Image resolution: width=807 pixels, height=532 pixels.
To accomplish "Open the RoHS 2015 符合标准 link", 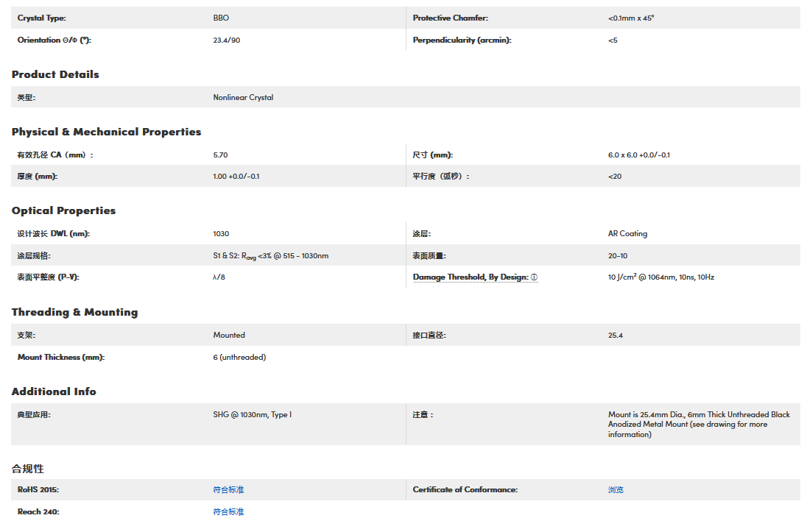I will point(228,490).
